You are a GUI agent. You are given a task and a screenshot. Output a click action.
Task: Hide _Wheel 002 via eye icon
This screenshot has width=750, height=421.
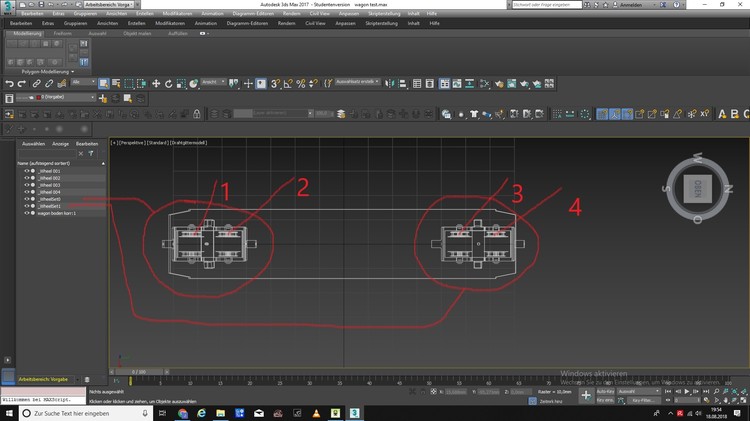click(x=27, y=178)
